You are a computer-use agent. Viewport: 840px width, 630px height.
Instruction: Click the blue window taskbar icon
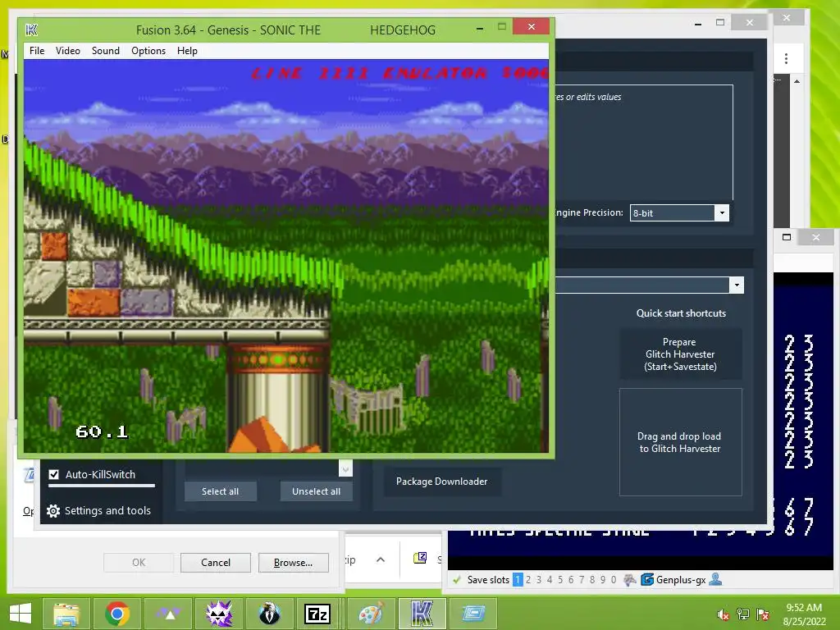coord(473,614)
